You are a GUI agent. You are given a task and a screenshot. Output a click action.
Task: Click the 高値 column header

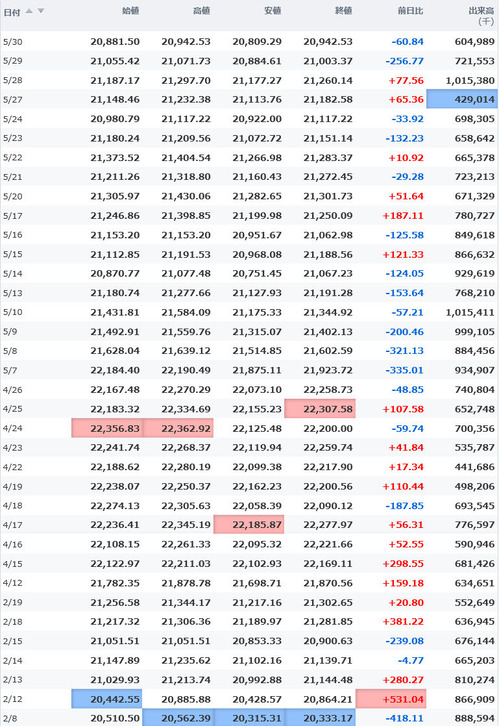pyautogui.click(x=201, y=11)
